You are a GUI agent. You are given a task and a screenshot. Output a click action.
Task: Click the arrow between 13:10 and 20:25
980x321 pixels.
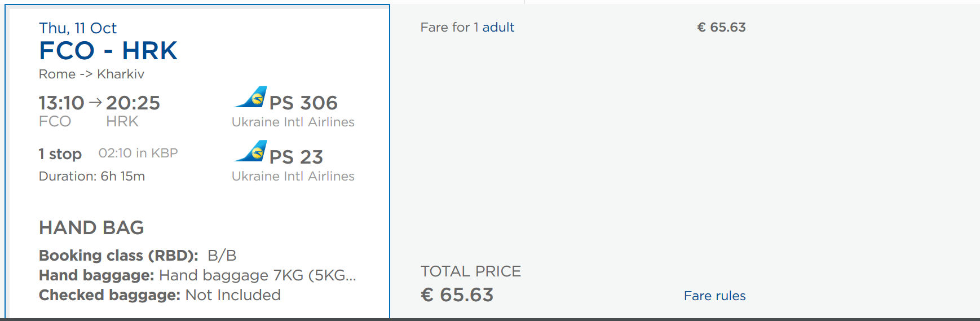95,102
